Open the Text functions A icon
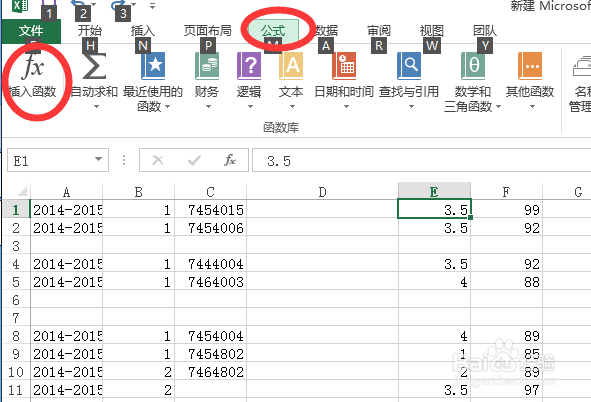This screenshot has height=402, width=591. (291, 66)
